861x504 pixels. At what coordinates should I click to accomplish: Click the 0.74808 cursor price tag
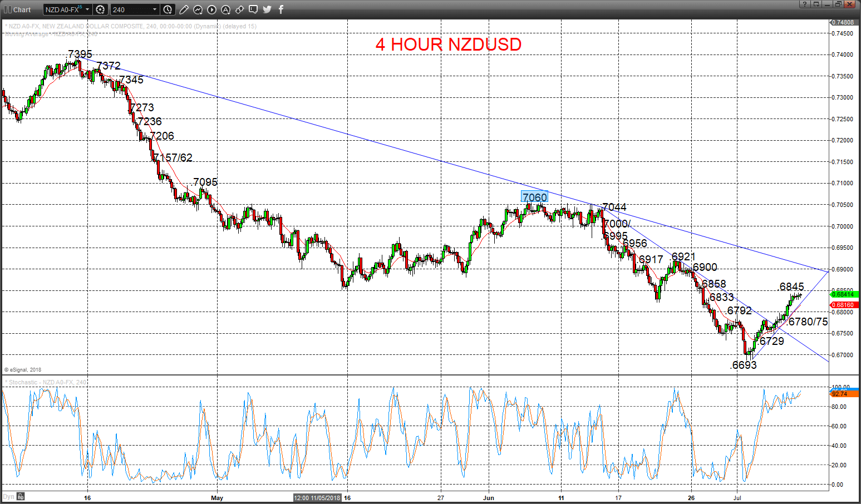click(x=844, y=22)
